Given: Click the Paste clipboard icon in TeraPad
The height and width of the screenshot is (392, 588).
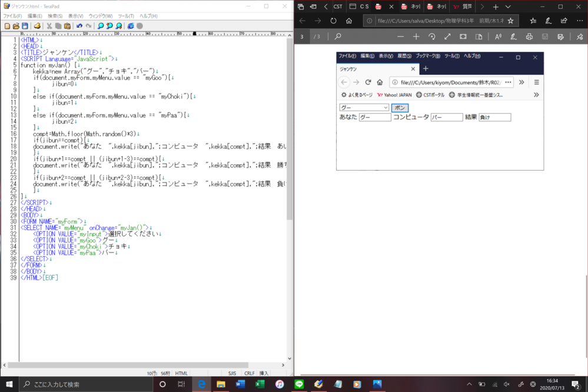Looking at the screenshot, I should click(x=67, y=26).
